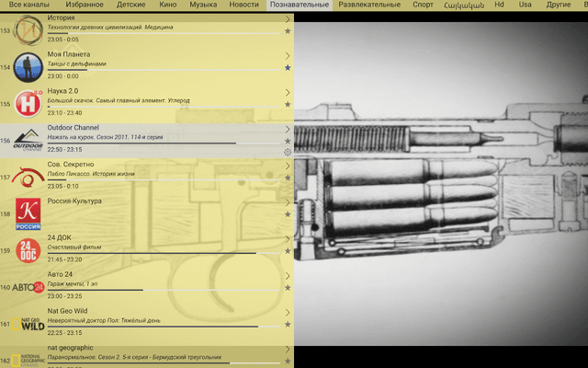
Task: Toggle favorite star for История
Action: (288, 30)
